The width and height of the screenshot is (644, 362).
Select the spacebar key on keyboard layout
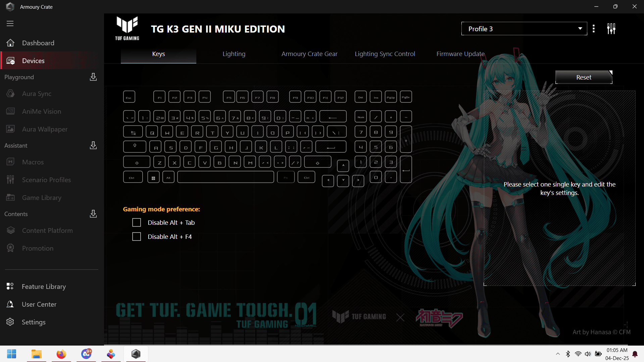(226, 177)
